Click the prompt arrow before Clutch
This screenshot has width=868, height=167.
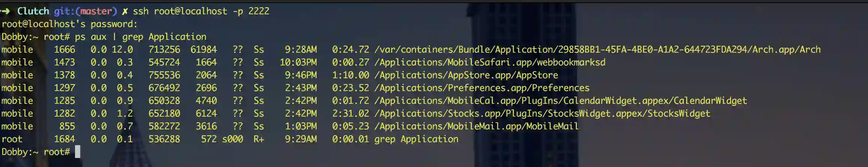point(5,11)
